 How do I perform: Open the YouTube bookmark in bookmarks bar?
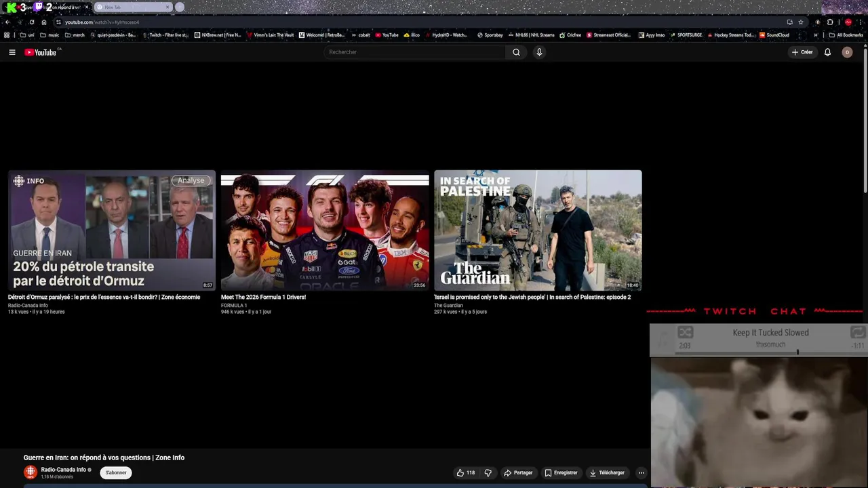(387, 35)
